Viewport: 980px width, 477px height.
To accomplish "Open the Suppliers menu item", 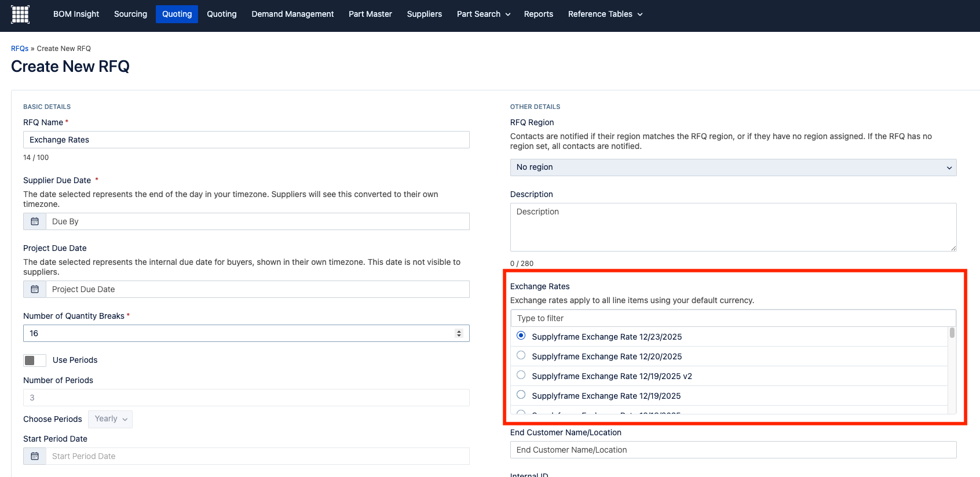I will 424,14.
